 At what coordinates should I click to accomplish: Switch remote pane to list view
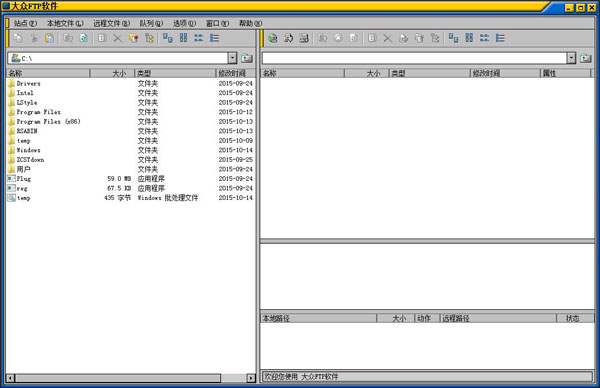[x=484, y=38]
